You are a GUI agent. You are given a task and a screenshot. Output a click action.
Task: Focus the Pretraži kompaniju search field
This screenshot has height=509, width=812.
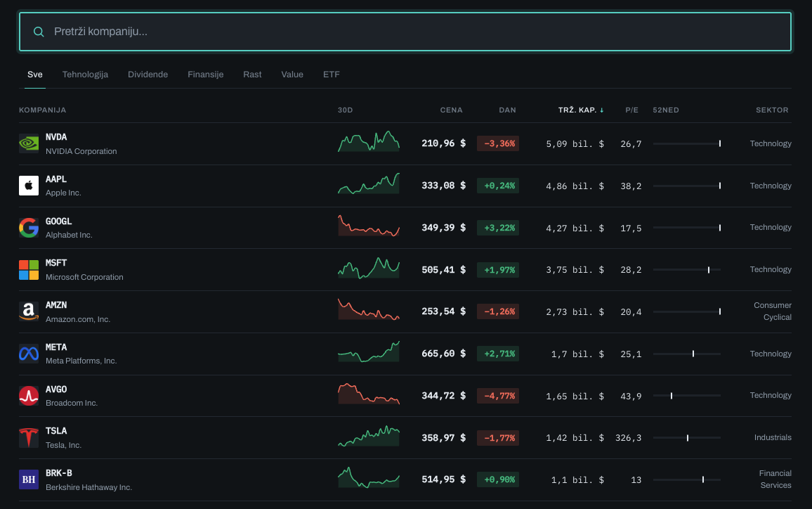[405, 32]
